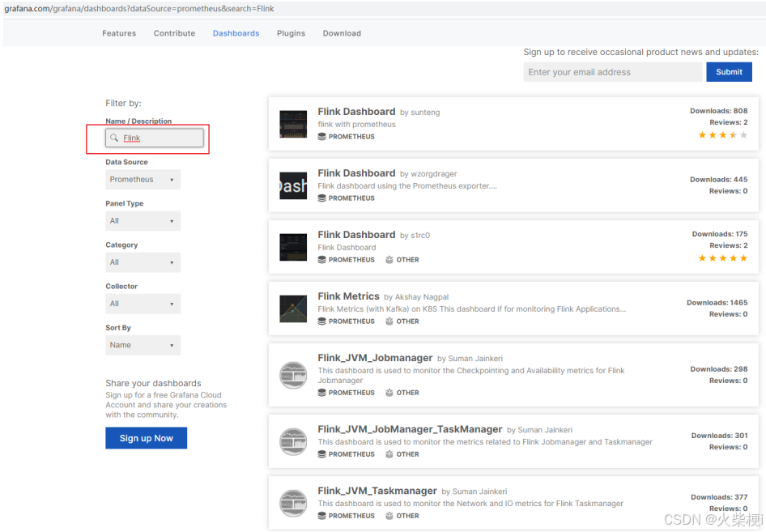Image resolution: width=766 pixels, height=532 pixels.
Task: Click the Prometheus icon under s1rc0's Flink Dashboard
Action: [x=322, y=259]
